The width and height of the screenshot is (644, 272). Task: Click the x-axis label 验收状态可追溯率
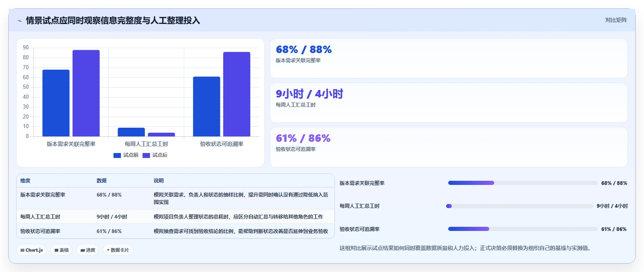[x=222, y=144]
